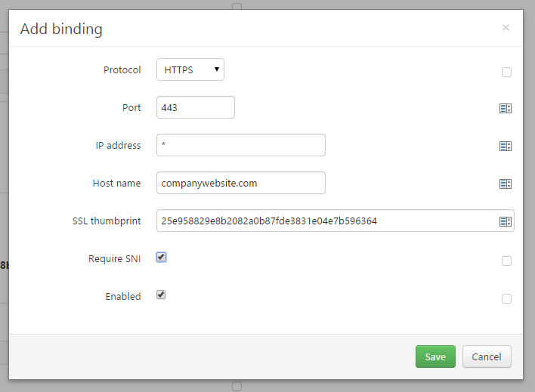Cancel the Add binding dialog
The width and height of the screenshot is (535, 392).
487,357
